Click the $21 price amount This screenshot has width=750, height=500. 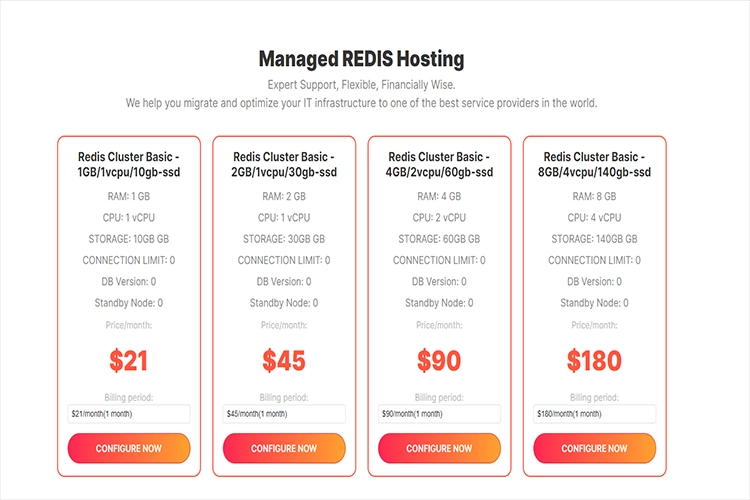(129, 360)
